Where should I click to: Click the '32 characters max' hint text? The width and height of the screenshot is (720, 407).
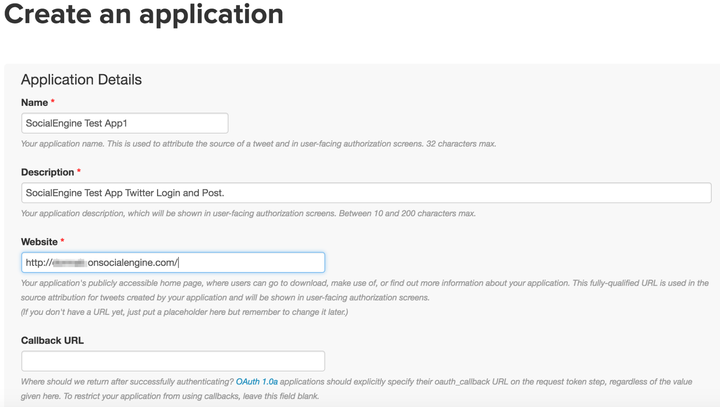(x=461, y=144)
